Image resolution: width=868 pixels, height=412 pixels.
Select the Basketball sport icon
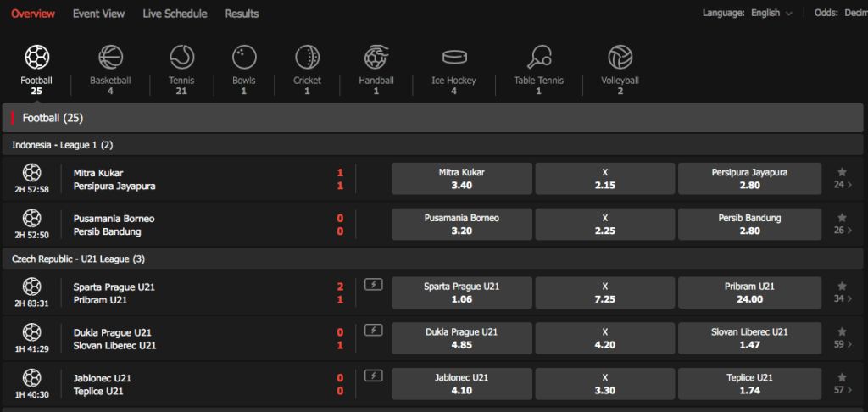pos(110,57)
